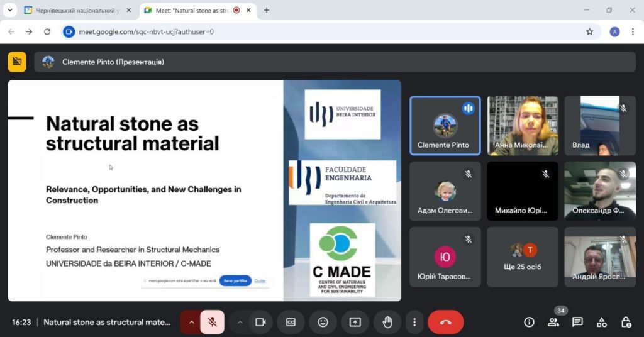
Task: Open the chat messages panel
Action: tap(577, 322)
